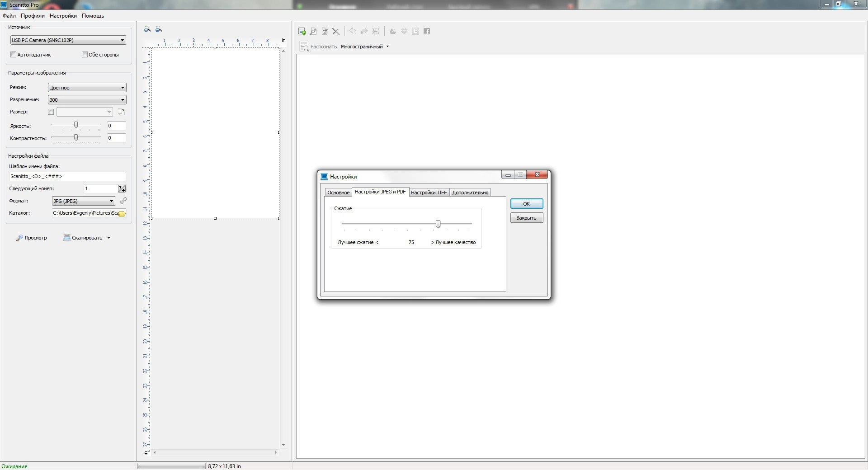The height and width of the screenshot is (470, 868).
Task: Share via the Facebook icon
Action: click(427, 31)
